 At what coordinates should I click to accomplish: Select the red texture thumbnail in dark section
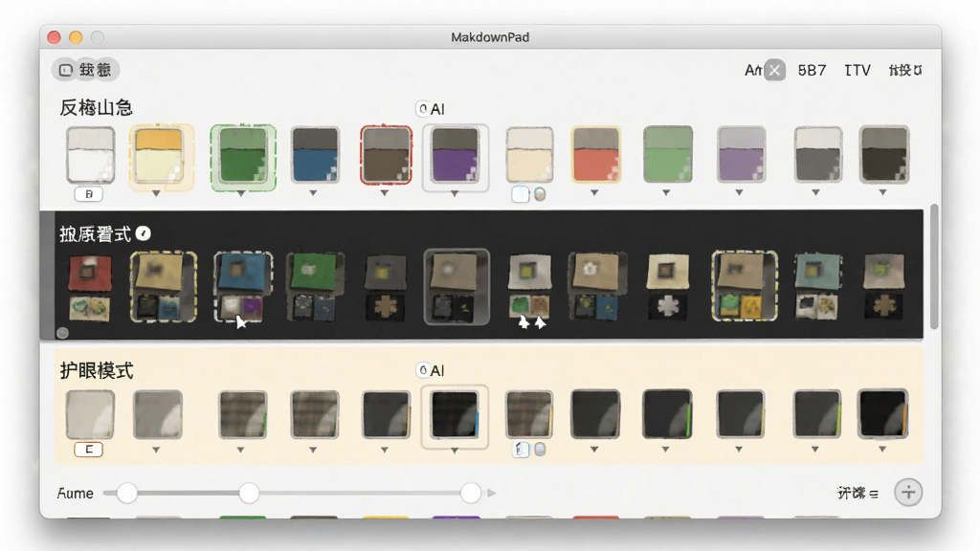click(90, 287)
